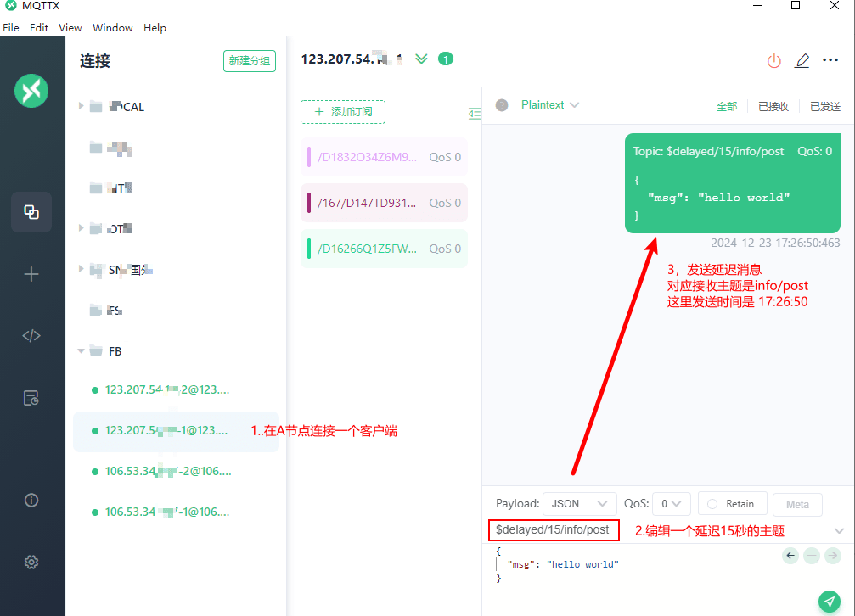Click the help question mark icon

(x=502, y=105)
